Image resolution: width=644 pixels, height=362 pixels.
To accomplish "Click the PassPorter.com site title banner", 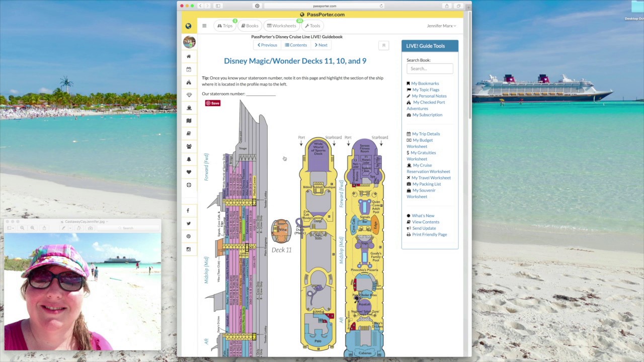I will 323,15.
